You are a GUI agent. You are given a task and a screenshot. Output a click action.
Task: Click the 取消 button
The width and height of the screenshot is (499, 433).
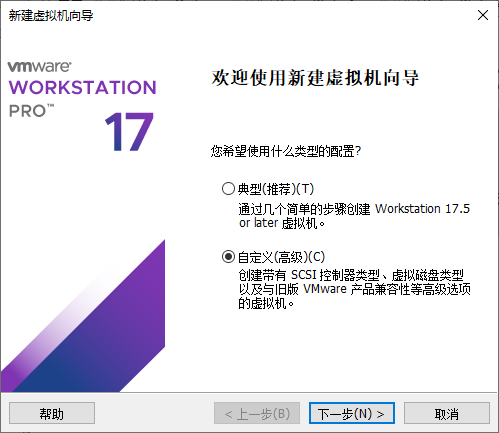447,413
